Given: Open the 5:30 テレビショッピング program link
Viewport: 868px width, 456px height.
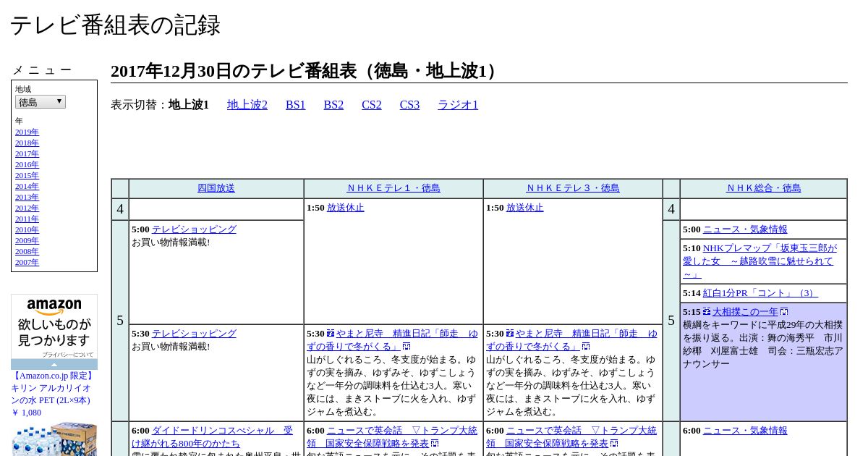Looking at the screenshot, I should [194, 334].
